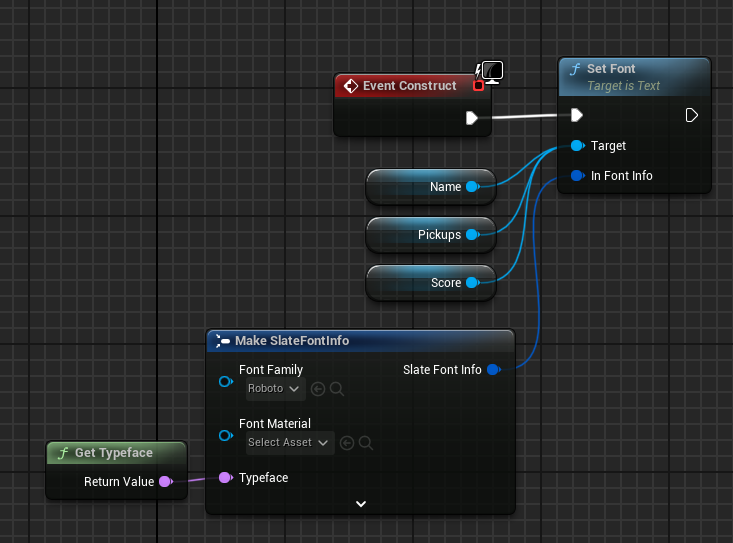This screenshot has height=543, width=733.
Task: Click the Event Construct diamond icon
Action: tap(351, 86)
